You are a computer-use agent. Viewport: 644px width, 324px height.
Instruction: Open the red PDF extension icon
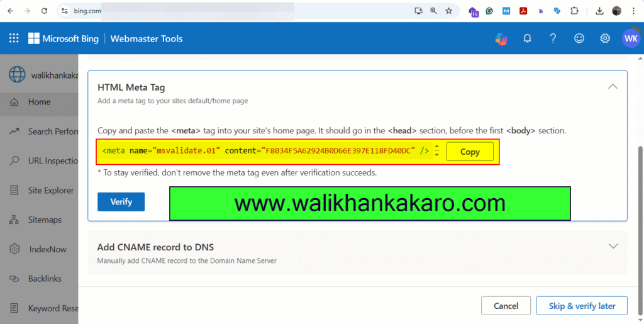pyautogui.click(x=523, y=11)
